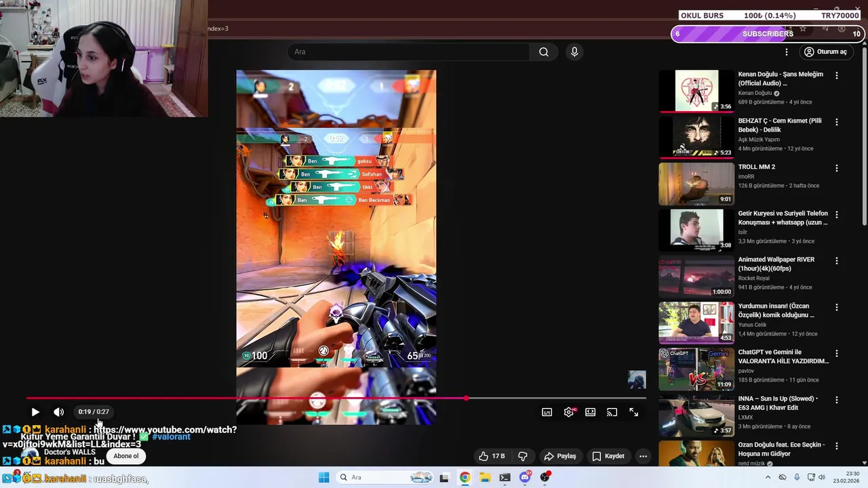Viewport: 868px width, 488px height.
Task: Click the Aşk Müzik Yapım channel name
Action: tap(760, 140)
